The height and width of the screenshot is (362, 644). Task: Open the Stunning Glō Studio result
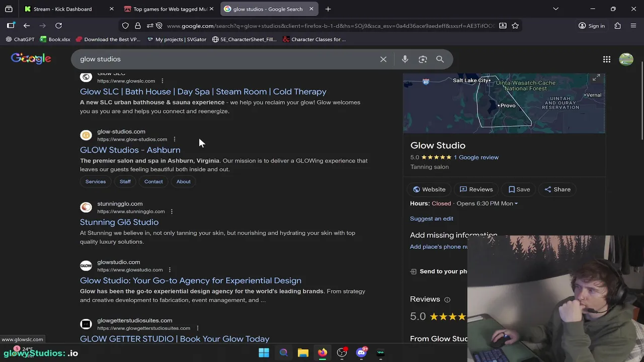point(119,222)
